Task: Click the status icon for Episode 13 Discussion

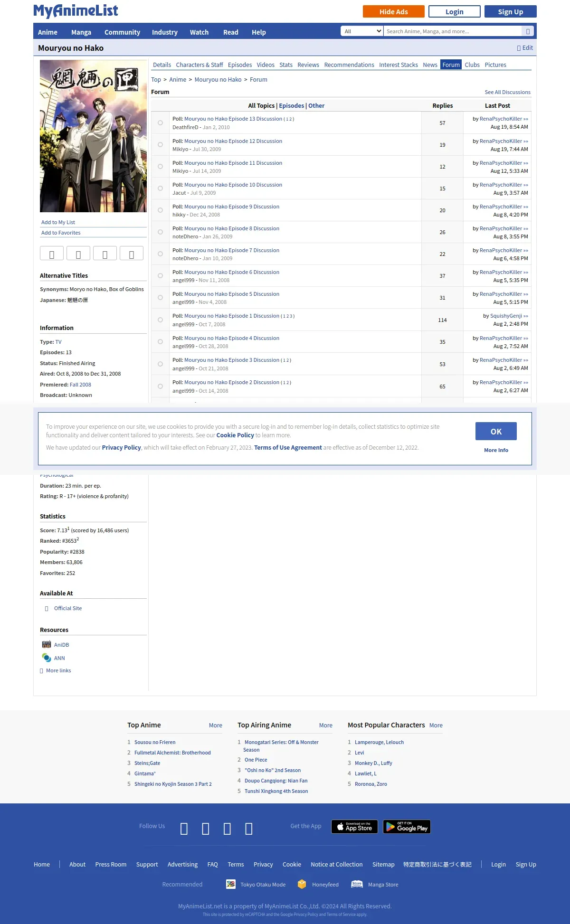Action: (x=160, y=123)
